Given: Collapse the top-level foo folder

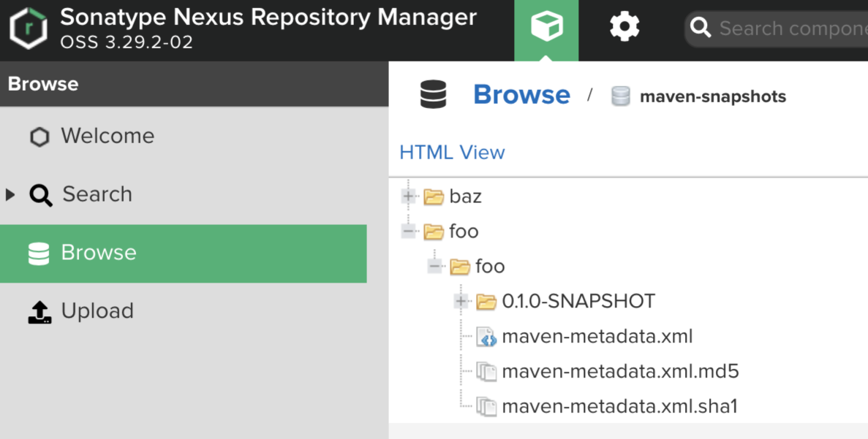Looking at the screenshot, I should (409, 231).
